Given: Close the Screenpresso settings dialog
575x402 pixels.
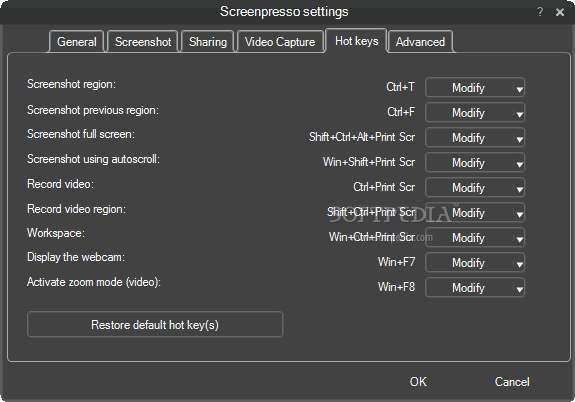Looking at the screenshot, I should point(560,12).
